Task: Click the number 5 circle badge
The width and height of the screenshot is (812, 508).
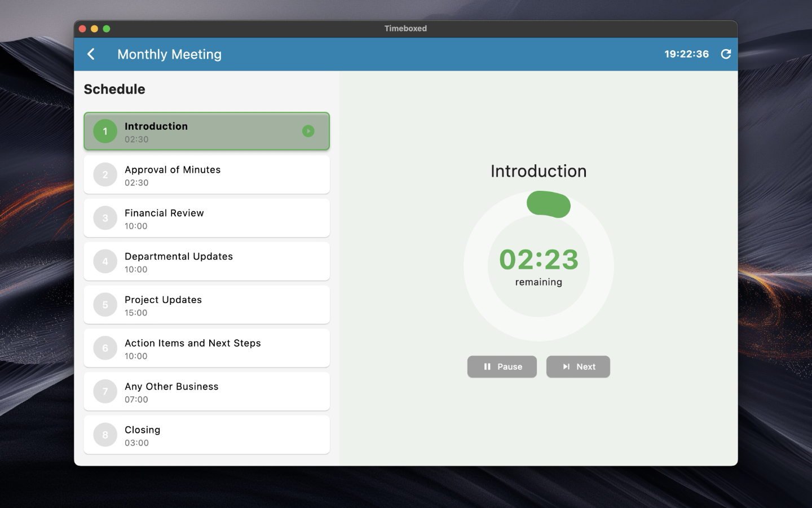Action: (105, 305)
